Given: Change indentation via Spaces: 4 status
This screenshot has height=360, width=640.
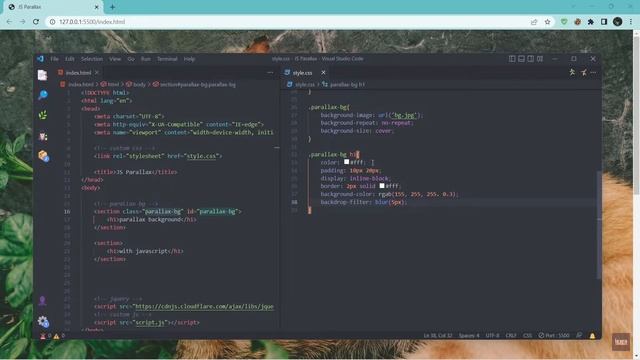Looking at the screenshot, I should (469, 336).
